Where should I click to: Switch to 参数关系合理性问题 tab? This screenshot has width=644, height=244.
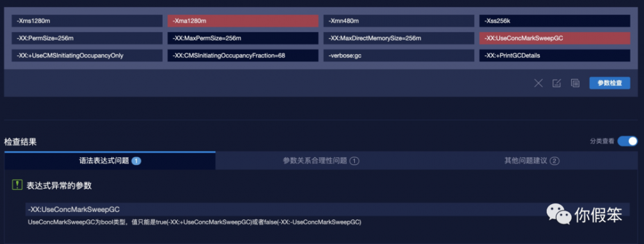coord(321,161)
